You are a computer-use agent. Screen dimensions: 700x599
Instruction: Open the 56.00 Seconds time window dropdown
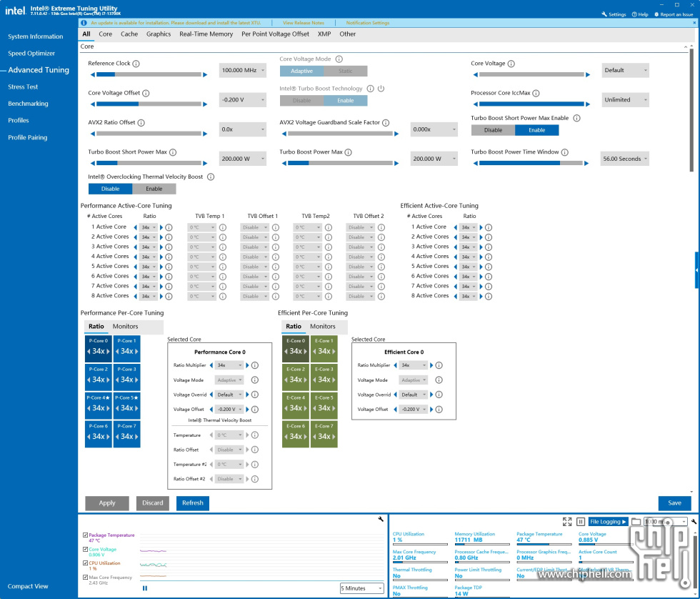pos(624,159)
